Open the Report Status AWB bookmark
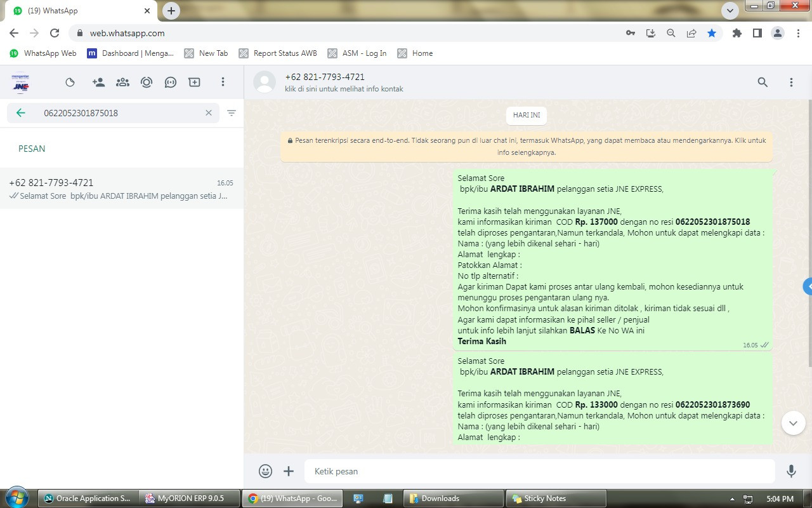 (x=278, y=53)
